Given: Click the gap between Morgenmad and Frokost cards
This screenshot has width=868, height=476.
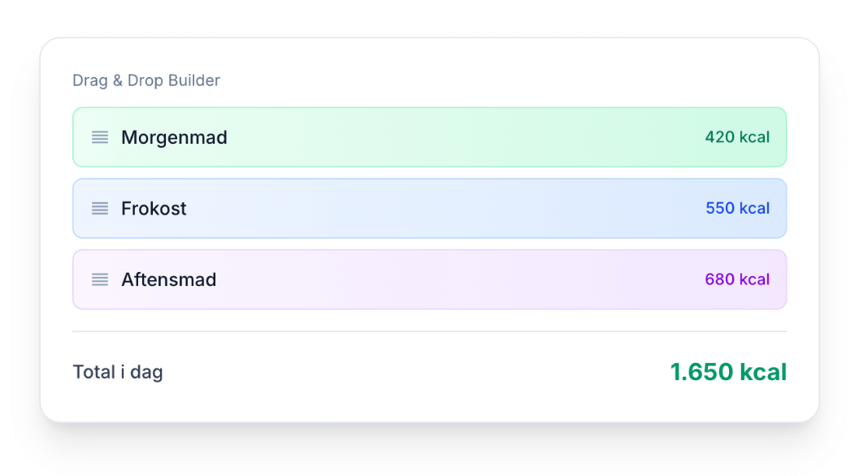Looking at the screenshot, I should click(x=429, y=173).
